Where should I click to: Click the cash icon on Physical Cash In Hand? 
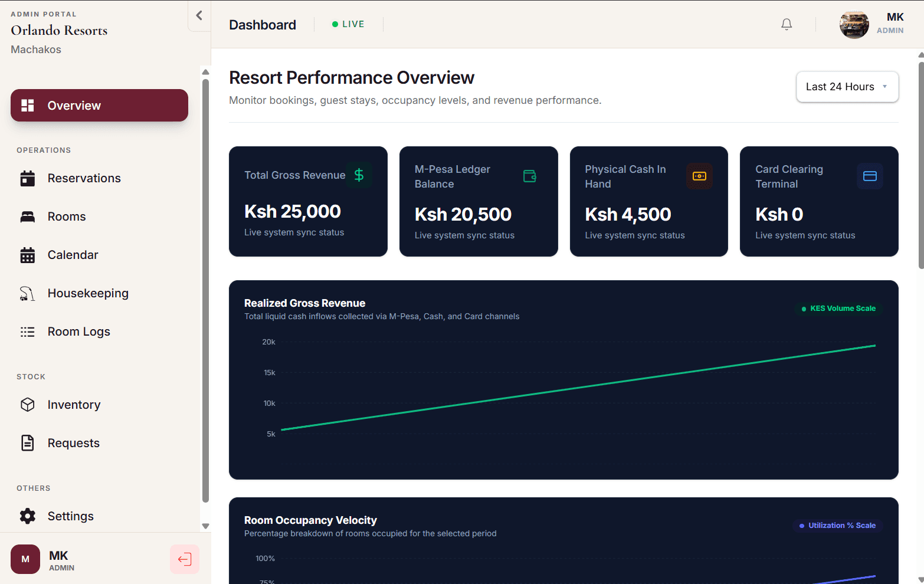point(699,176)
